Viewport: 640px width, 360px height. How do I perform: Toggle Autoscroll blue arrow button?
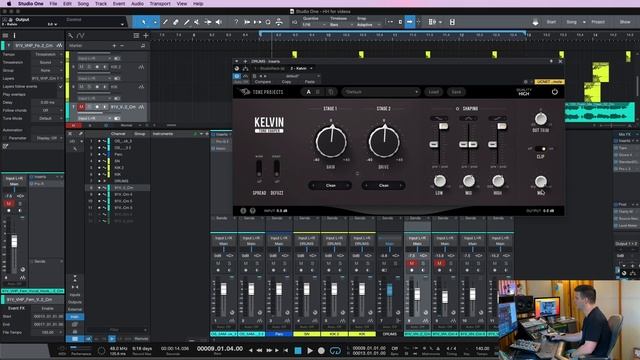(x=409, y=22)
